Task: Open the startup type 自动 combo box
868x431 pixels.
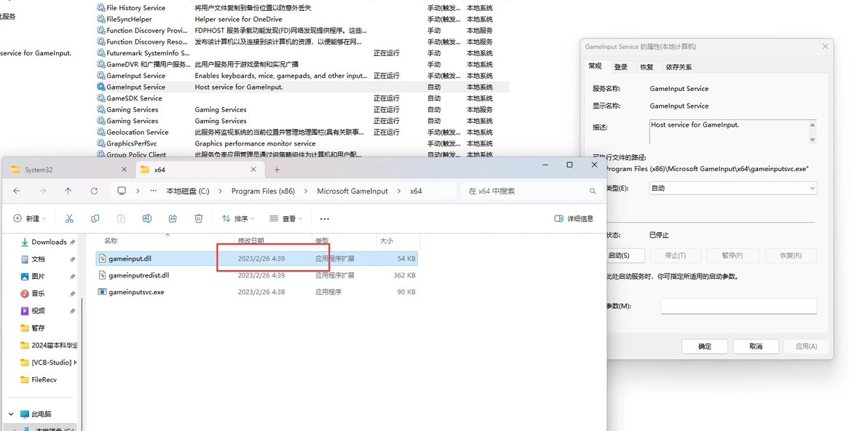Action: [733, 188]
